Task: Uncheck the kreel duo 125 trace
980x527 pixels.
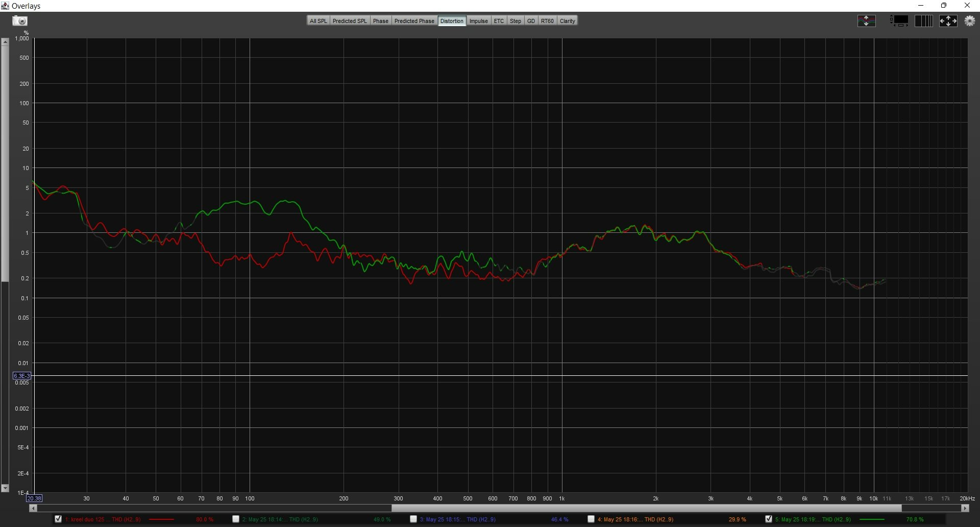Action: (x=58, y=519)
